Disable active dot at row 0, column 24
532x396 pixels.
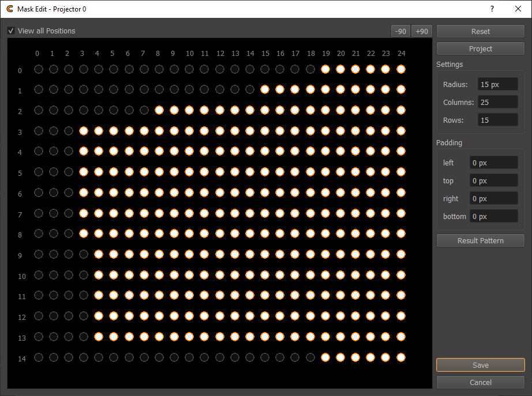pos(401,69)
